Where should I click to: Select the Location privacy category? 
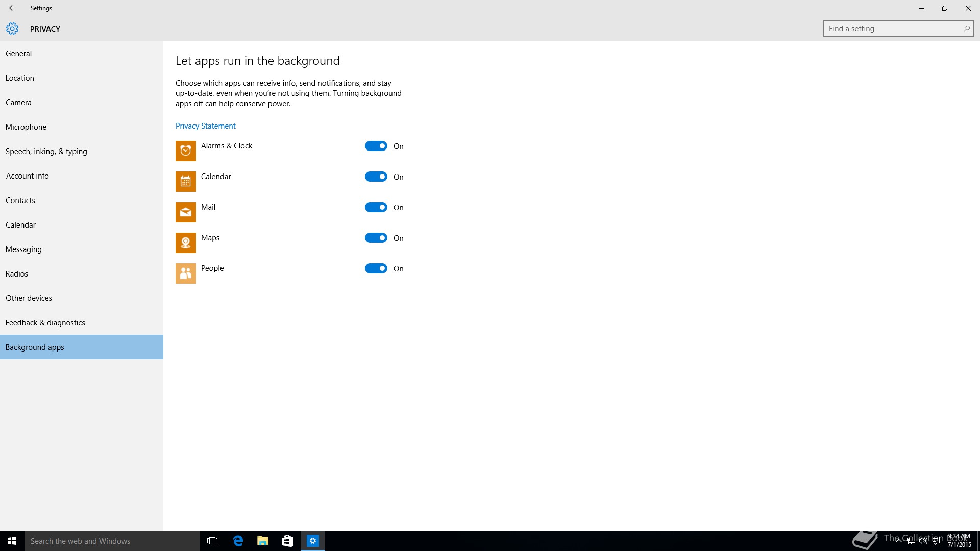pos(20,78)
